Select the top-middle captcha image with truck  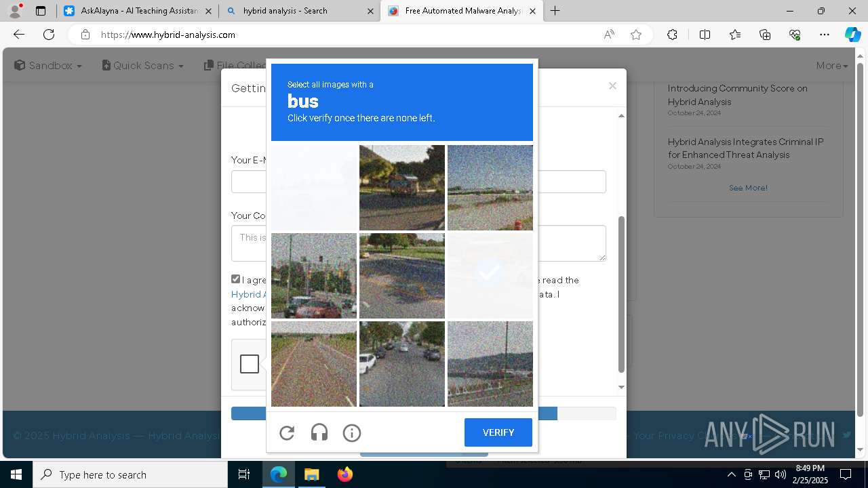click(x=402, y=188)
